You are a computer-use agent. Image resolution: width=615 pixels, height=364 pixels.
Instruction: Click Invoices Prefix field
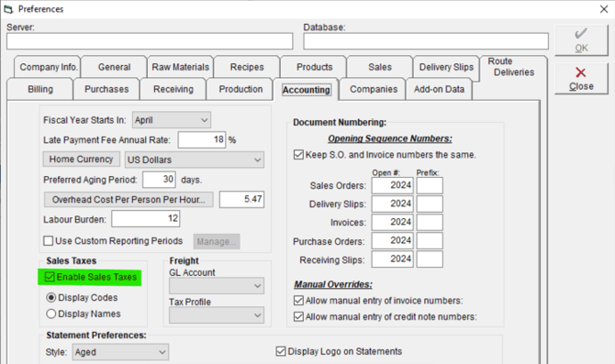pos(430,222)
